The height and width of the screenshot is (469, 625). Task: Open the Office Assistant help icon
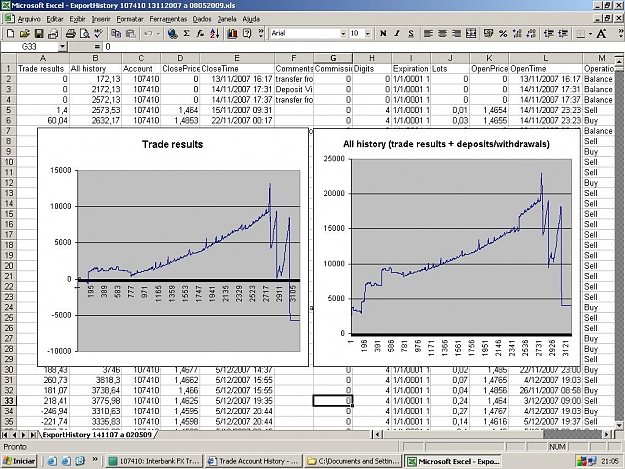tap(247, 34)
